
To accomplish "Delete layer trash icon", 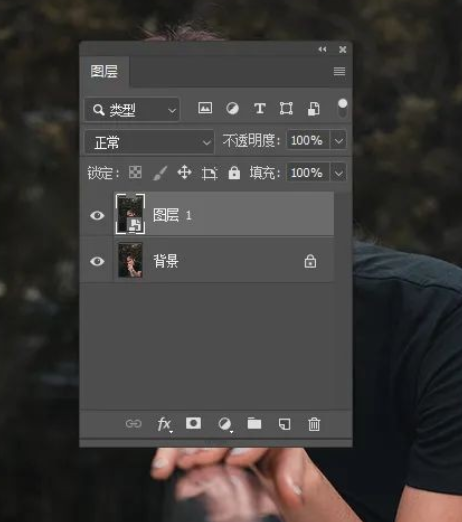I will click(x=314, y=424).
